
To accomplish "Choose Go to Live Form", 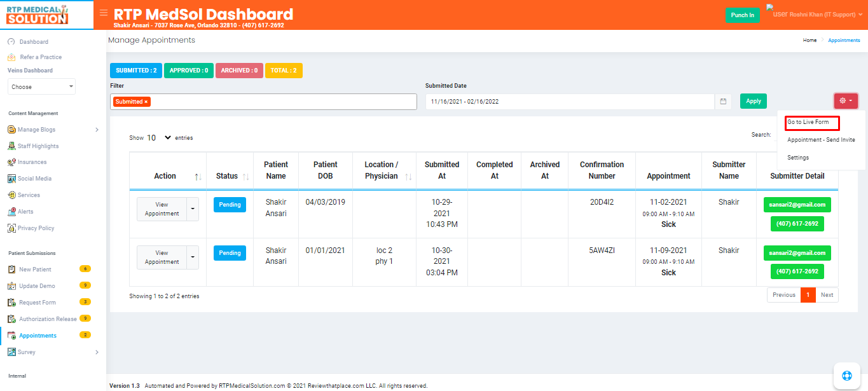I will pyautogui.click(x=808, y=122).
